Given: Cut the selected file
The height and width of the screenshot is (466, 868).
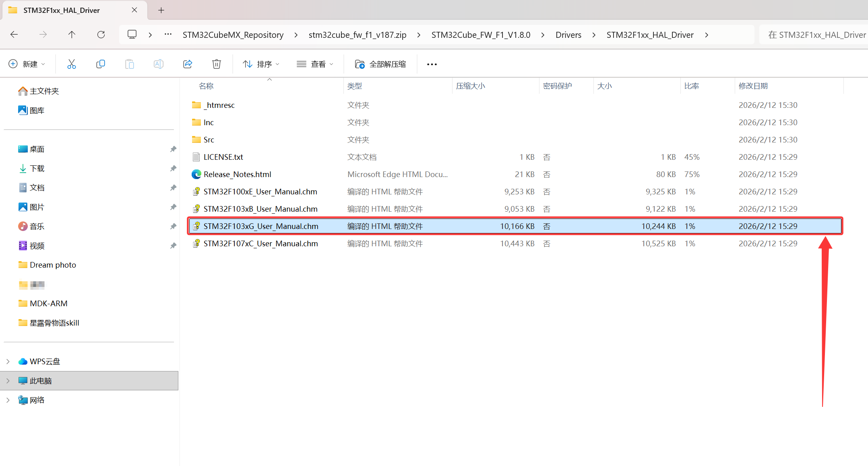Looking at the screenshot, I should tap(72, 64).
